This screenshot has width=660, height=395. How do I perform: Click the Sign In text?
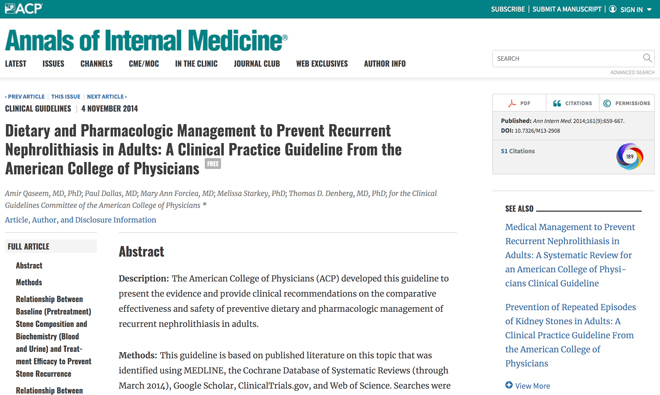[x=631, y=9]
